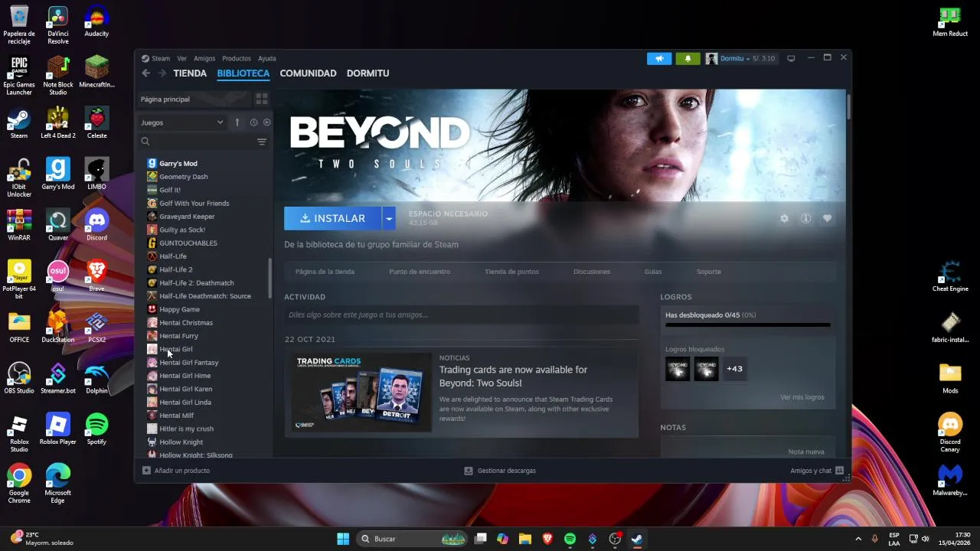Open Discusiones link
Screen dimensions: 980x551
592,272
